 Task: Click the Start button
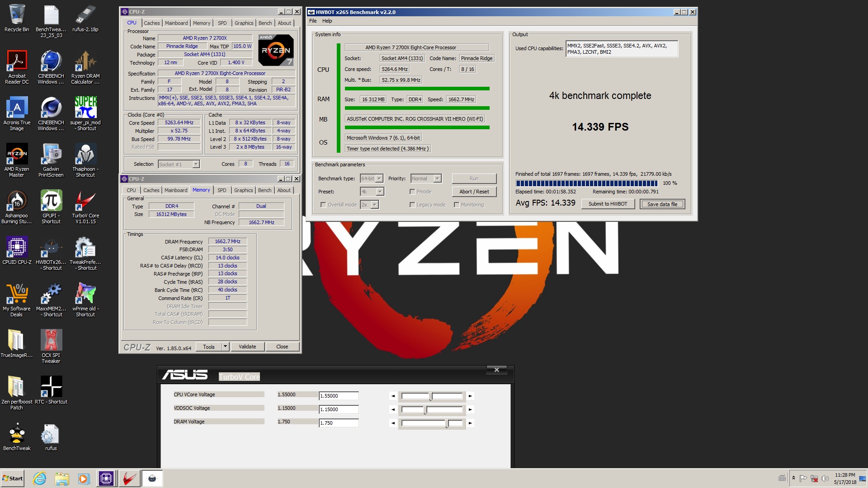point(12,479)
